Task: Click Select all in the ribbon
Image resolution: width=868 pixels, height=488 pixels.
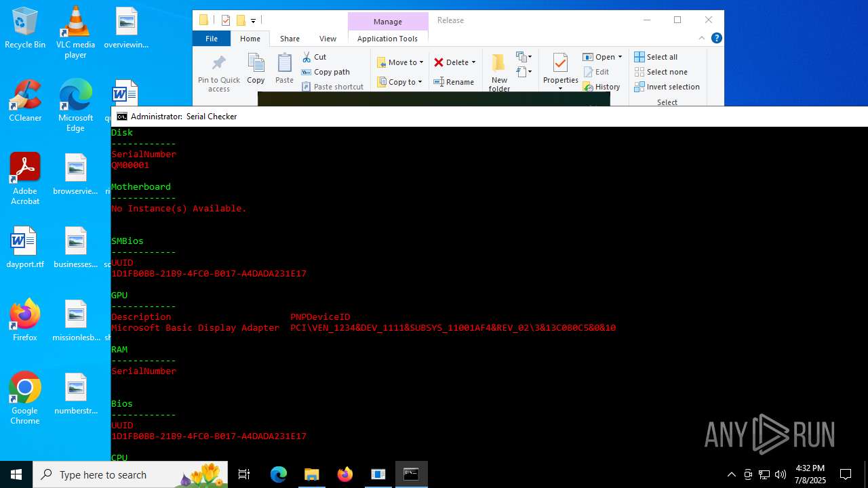Action: pyautogui.click(x=656, y=57)
